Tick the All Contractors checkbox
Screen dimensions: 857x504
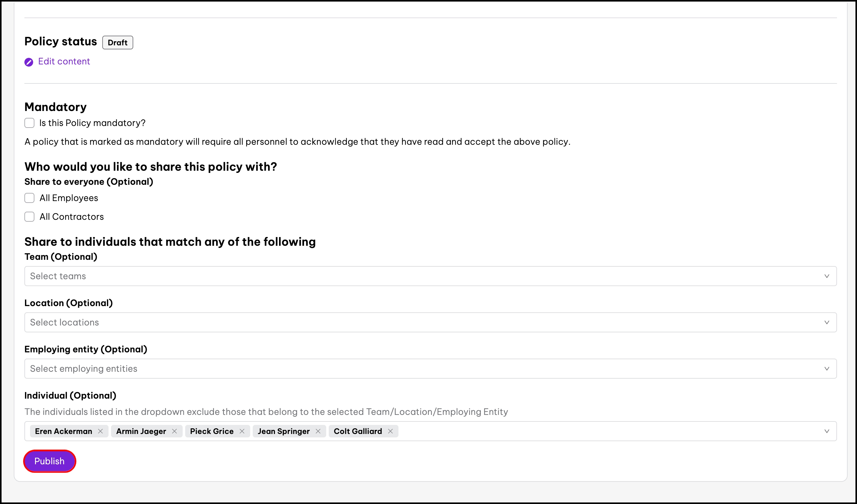click(x=30, y=217)
